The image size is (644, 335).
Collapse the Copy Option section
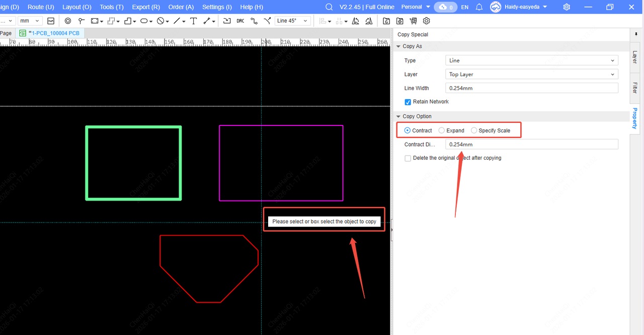(x=399, y=116)
